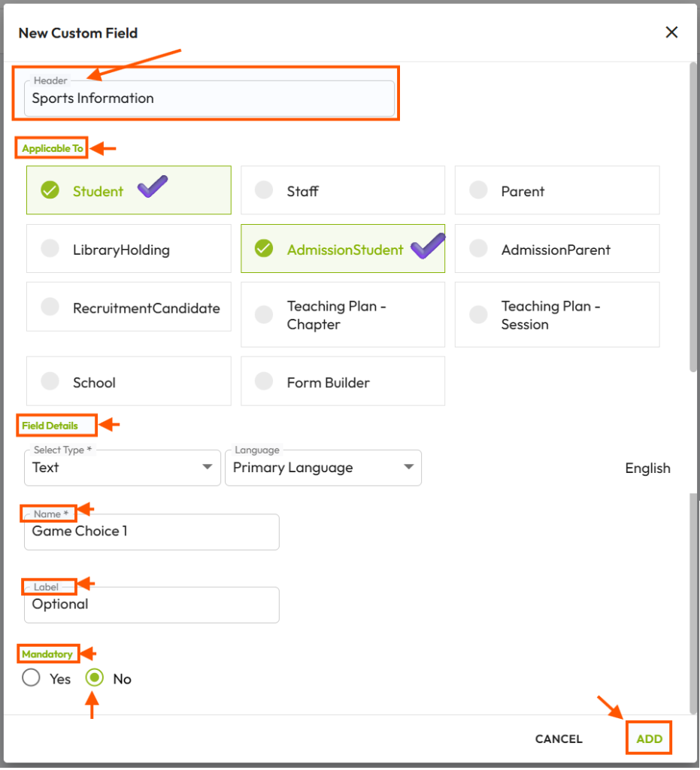700x770 pixels.
Task: Set Mandatory to No
Action: pos(94,678)
